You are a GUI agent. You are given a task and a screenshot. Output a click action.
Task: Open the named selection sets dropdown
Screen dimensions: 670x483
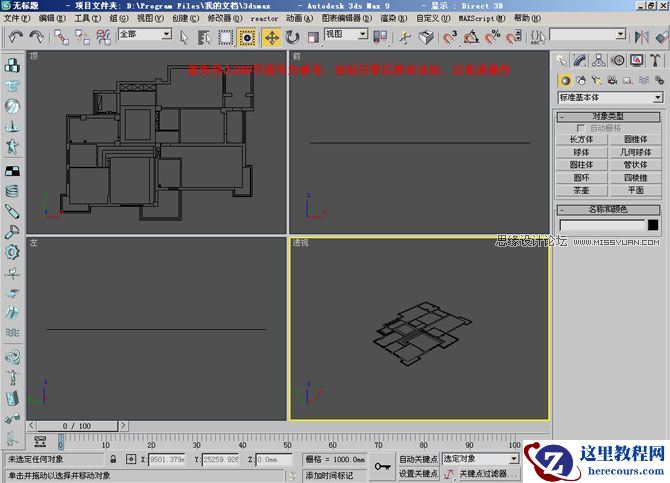621,35
